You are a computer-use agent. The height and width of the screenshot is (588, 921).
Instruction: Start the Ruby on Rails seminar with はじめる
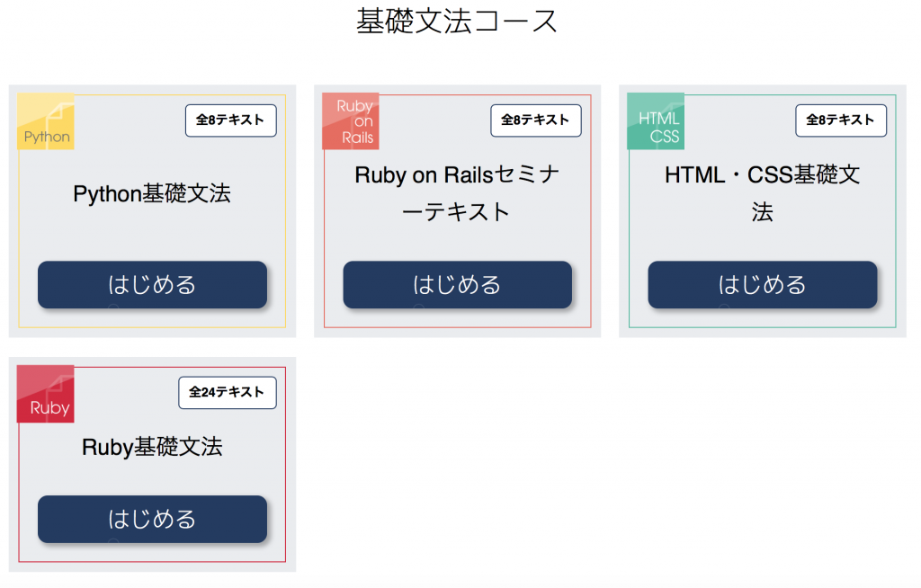coord(458,285)
